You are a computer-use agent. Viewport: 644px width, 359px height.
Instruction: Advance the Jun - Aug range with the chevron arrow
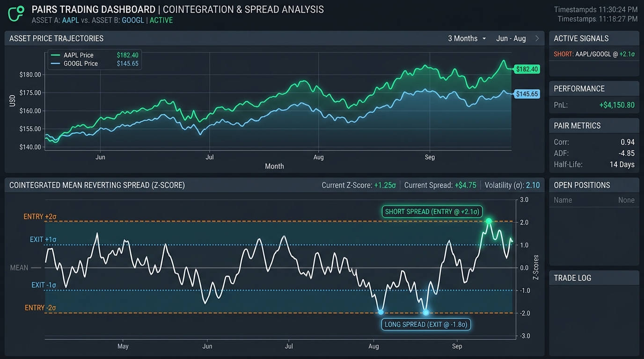(x=537, y=38)
